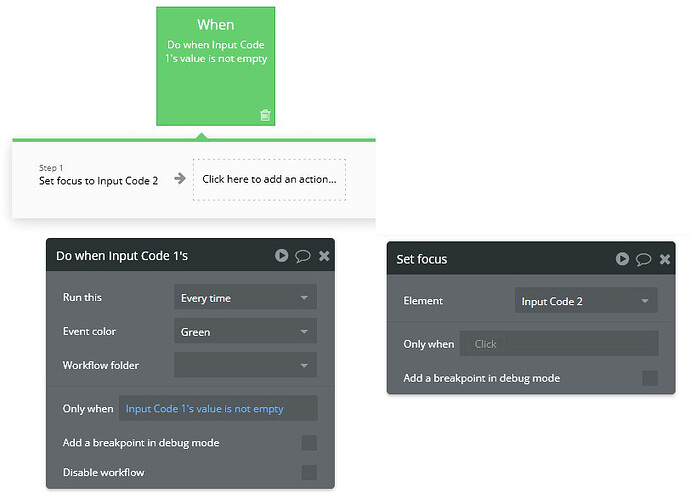The width and height of the screenshot is (690, 499).
Task: Select Step 1 Set focus to Input Code 2
Action: (x=98, y=180)
